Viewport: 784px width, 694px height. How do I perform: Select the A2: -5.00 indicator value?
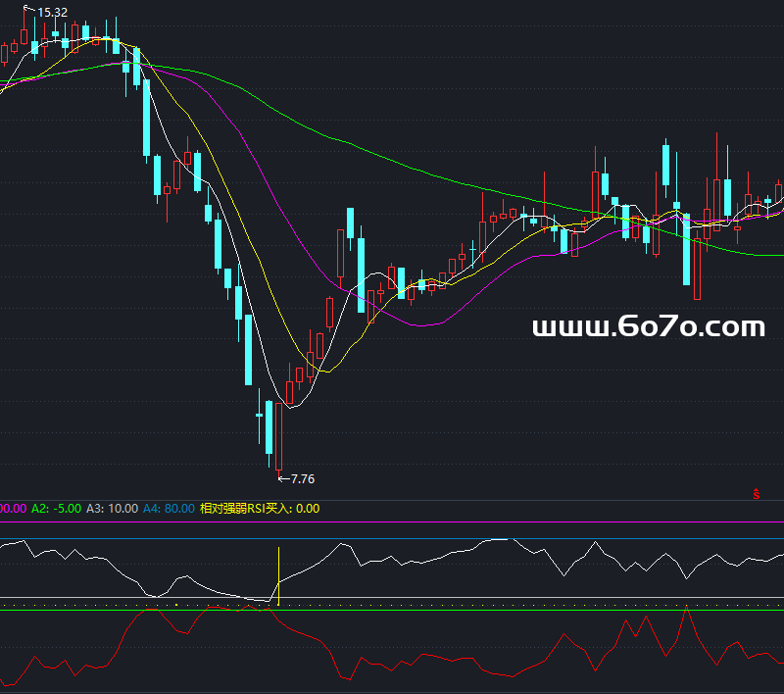click(x=55, y=509)
